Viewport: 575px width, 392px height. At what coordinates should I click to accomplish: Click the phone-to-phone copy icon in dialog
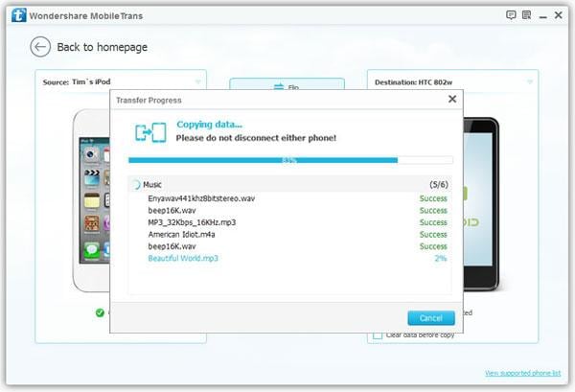pos(150,132)
